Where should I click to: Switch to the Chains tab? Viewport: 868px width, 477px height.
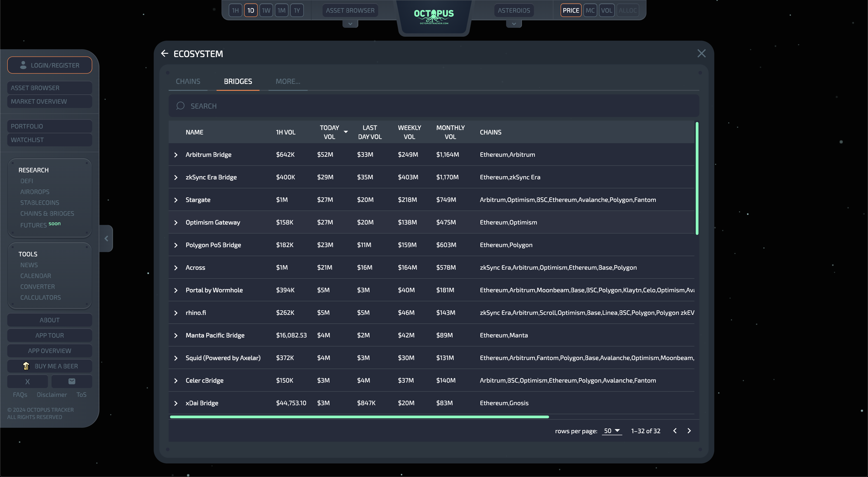pyautogui.click(x=188, y=82)
